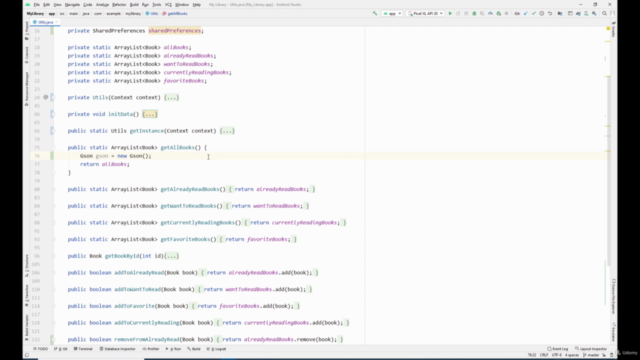Select the Utils.java editor tab
Image resolution: width=640 pixels, height=360 pixels.
click(x=45, y=22)
